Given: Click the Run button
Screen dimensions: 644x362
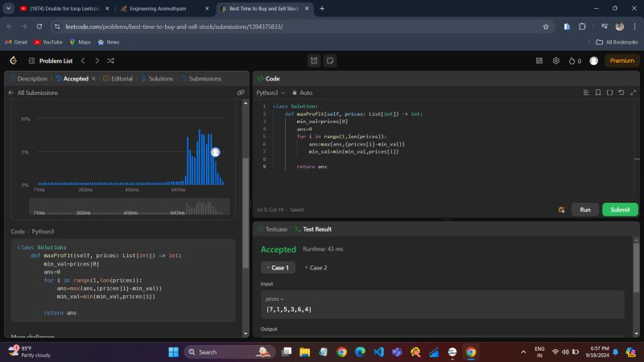Looking at the screenshot, I should point(585,209).
